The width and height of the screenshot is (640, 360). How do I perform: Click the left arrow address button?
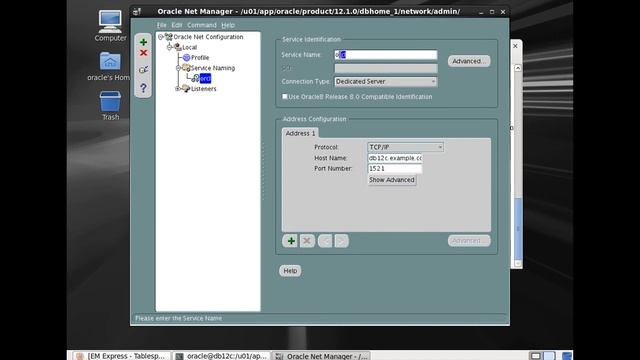(325, 241)
